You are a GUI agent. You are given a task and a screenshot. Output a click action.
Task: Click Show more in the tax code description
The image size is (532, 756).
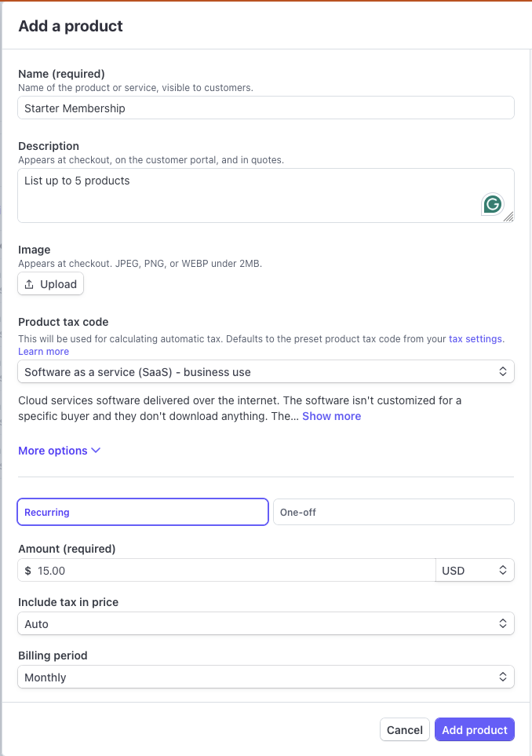[x=331, y=416]
